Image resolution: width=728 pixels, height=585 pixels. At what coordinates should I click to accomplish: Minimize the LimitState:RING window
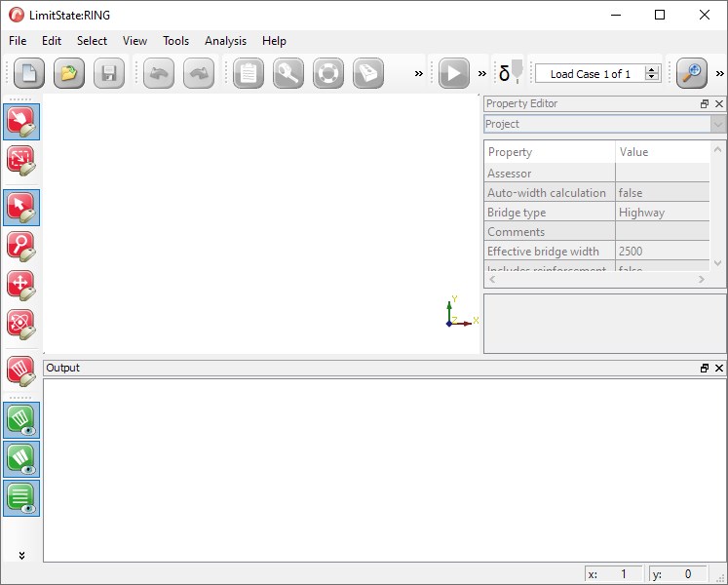[x=616, y=15]
